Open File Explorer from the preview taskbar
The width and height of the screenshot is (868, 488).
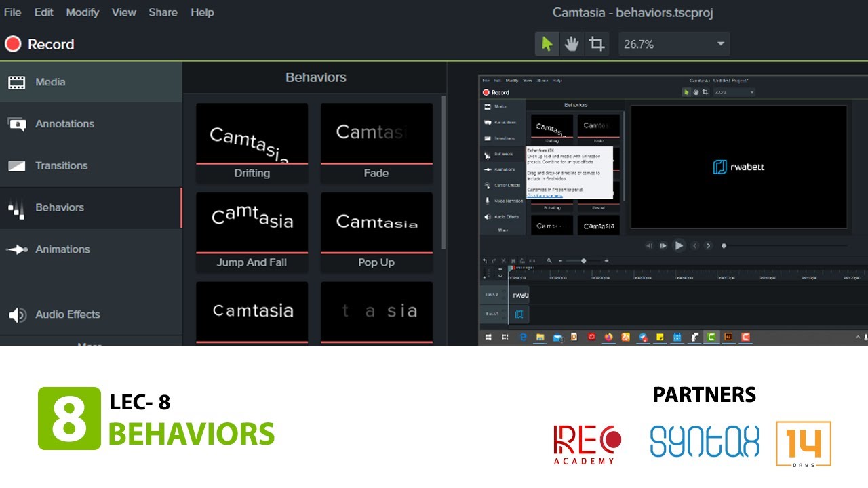click(540, 337)
